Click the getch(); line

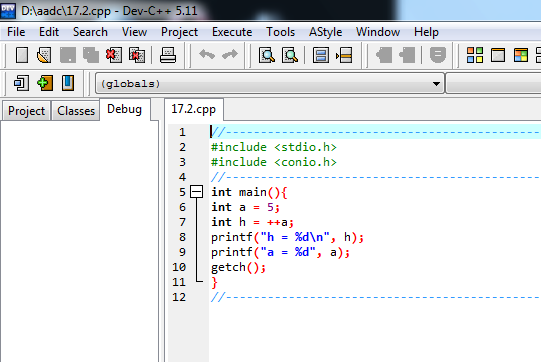coord(238,267)
